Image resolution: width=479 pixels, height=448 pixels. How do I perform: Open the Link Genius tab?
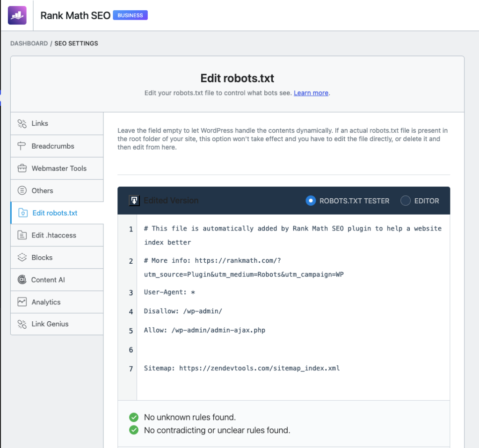point(57,324)
